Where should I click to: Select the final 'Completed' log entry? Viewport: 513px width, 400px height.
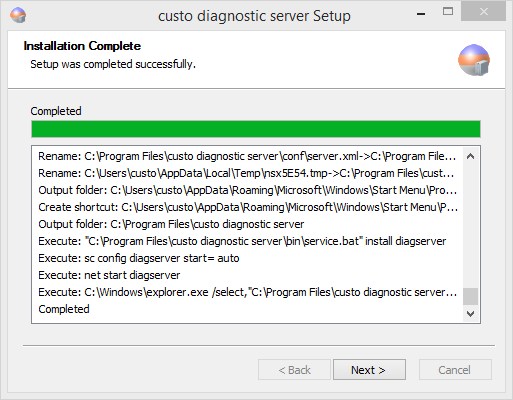click(x=64, y=309)
